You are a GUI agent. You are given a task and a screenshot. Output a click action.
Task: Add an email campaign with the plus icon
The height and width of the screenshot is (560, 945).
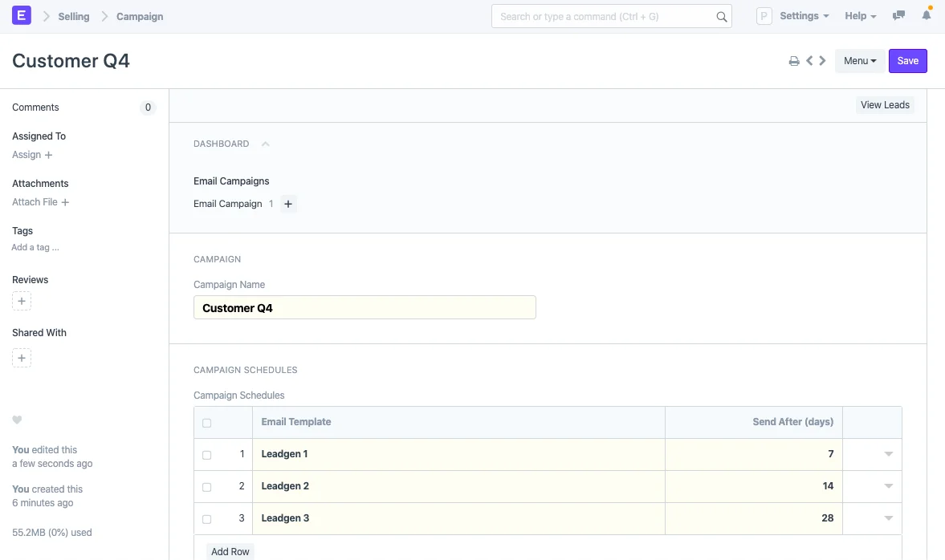(x=288, y=204)
